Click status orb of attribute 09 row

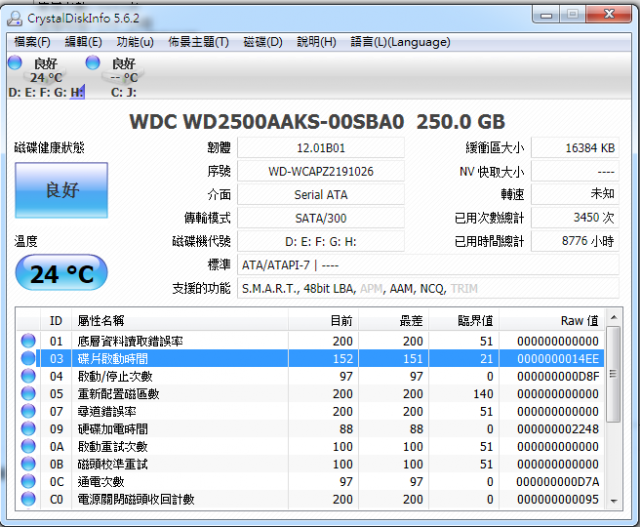tap(28, 429)
